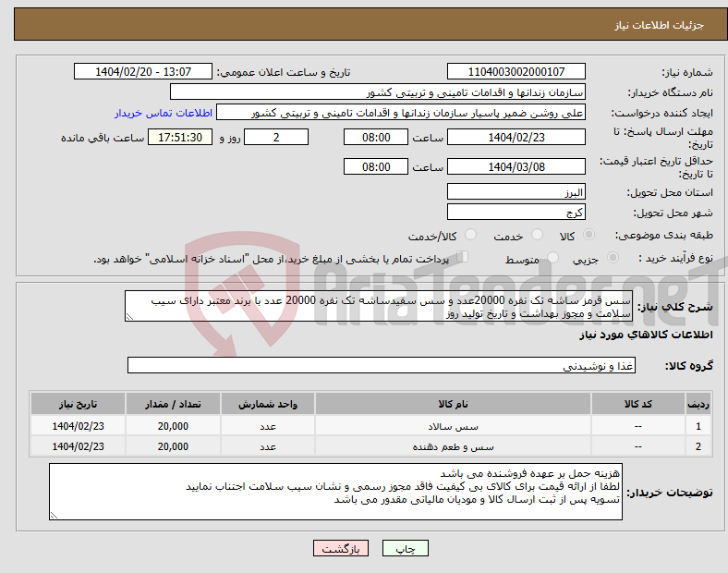
Task: Click the delivery city field کرج
Action: (516, 213)
